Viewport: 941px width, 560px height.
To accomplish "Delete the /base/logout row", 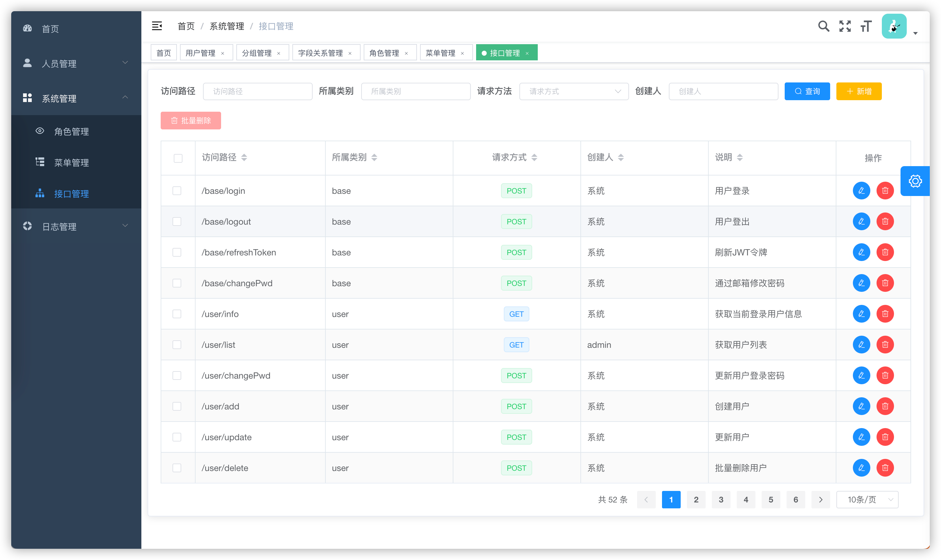I will [x=885, y=222].
